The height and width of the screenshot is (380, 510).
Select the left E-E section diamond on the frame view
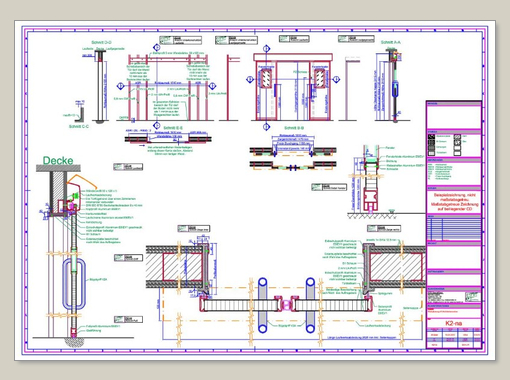pos(120,86)
